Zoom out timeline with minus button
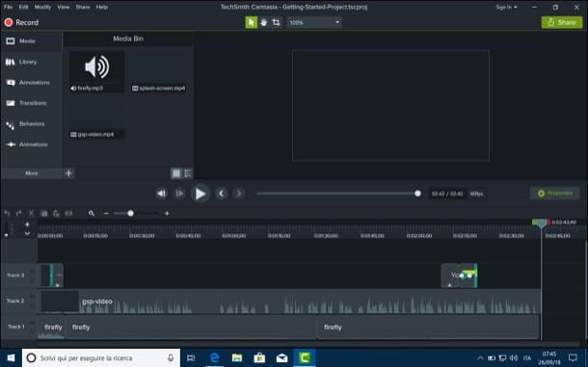588x367 pixels. (106, 213)
